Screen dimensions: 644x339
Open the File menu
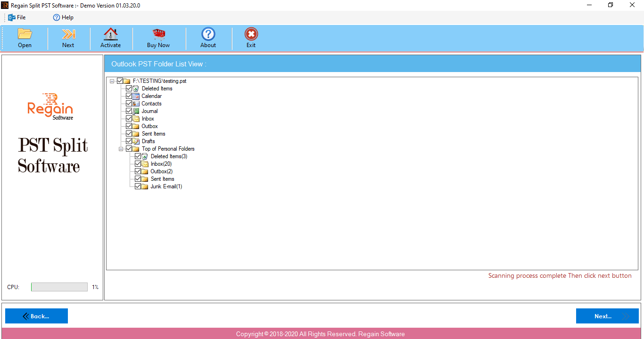coord(17,17)
